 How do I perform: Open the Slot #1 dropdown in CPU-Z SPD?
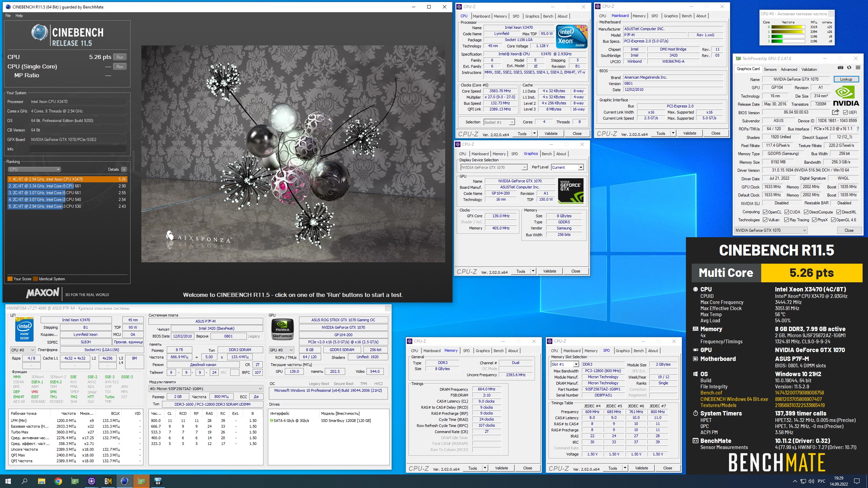(x=565, y=364)
